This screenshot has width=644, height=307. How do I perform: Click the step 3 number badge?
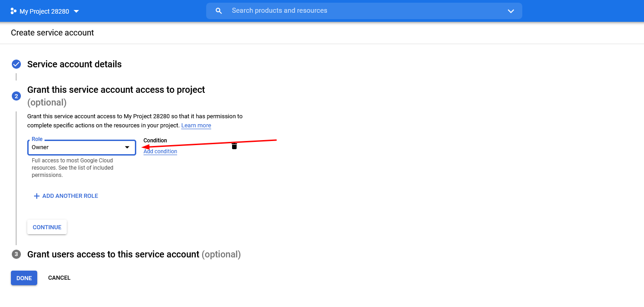coord(16,254)
